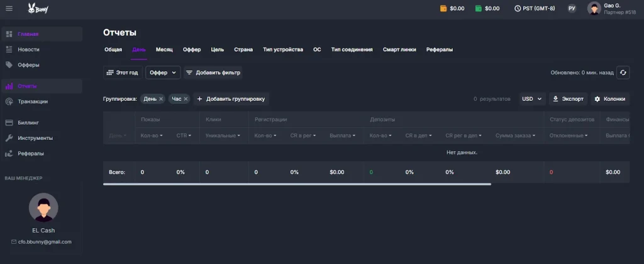Switch to the ОС tab
The image size is (644, 264).
coord(317,49)
